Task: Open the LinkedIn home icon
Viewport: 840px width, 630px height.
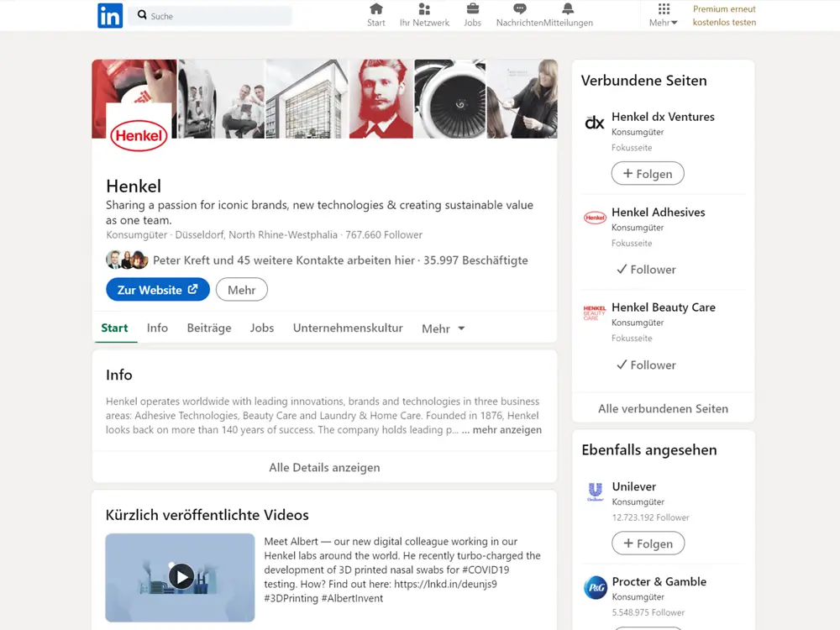Action: click(375, 10)
